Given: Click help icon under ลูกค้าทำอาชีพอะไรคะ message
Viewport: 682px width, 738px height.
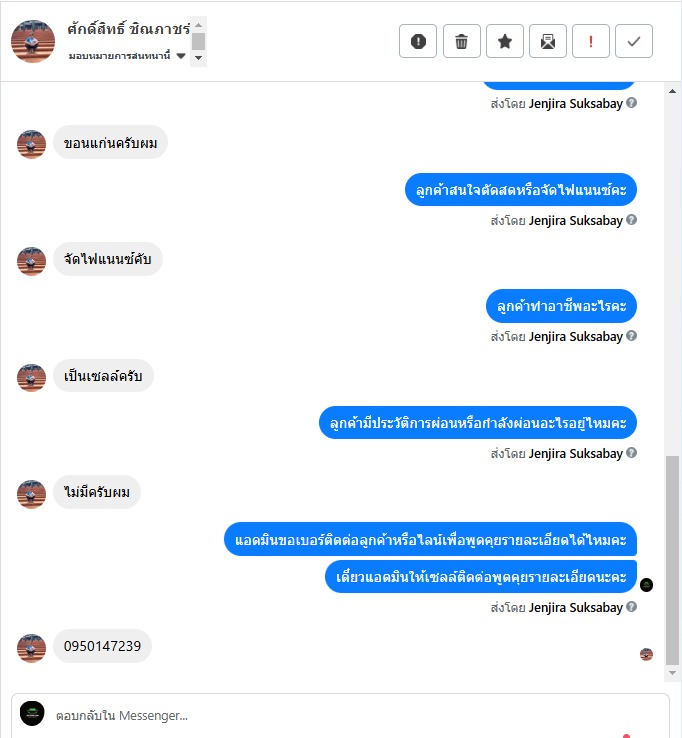Looking at the screenshot, I should (x=632, y=336).
